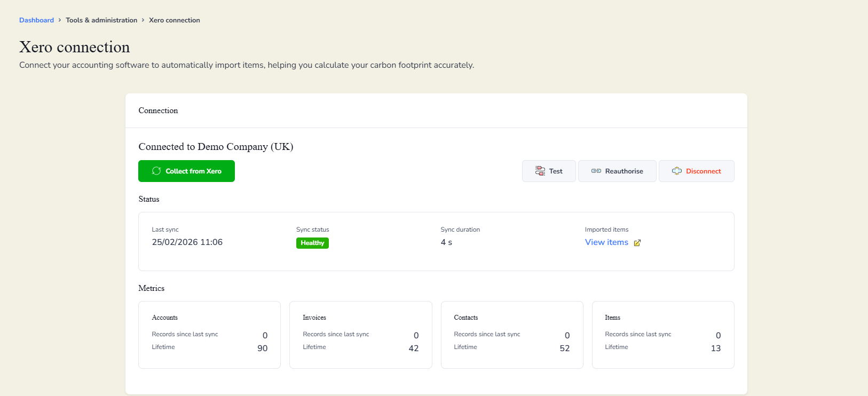
Task: Click the chain-link icon on Reauthorise
Action: click(x=596, y=171)
